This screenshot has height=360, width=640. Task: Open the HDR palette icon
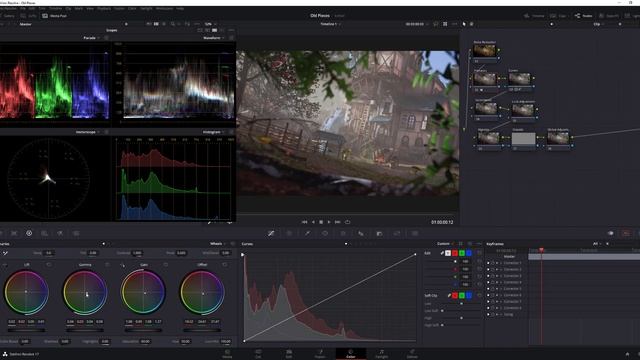(44, 233)
